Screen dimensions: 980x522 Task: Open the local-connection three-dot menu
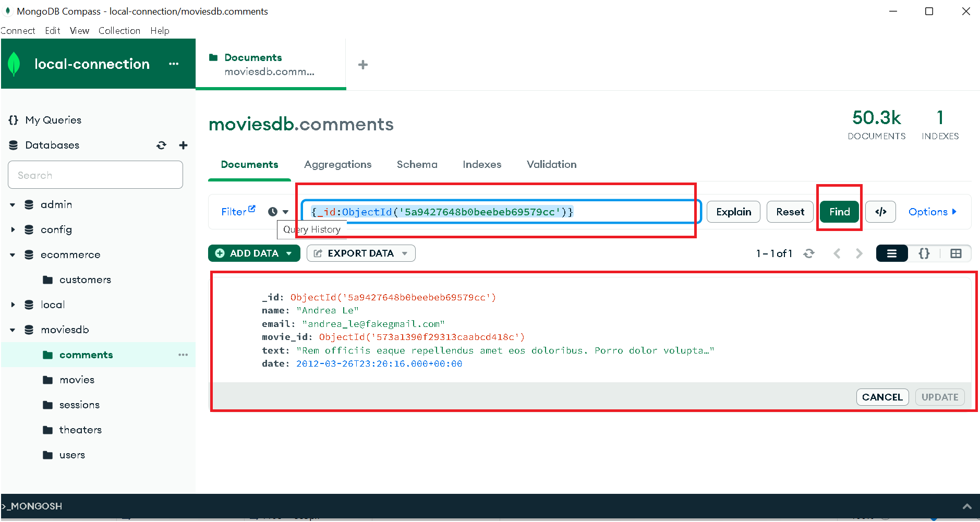coord(174,64)
